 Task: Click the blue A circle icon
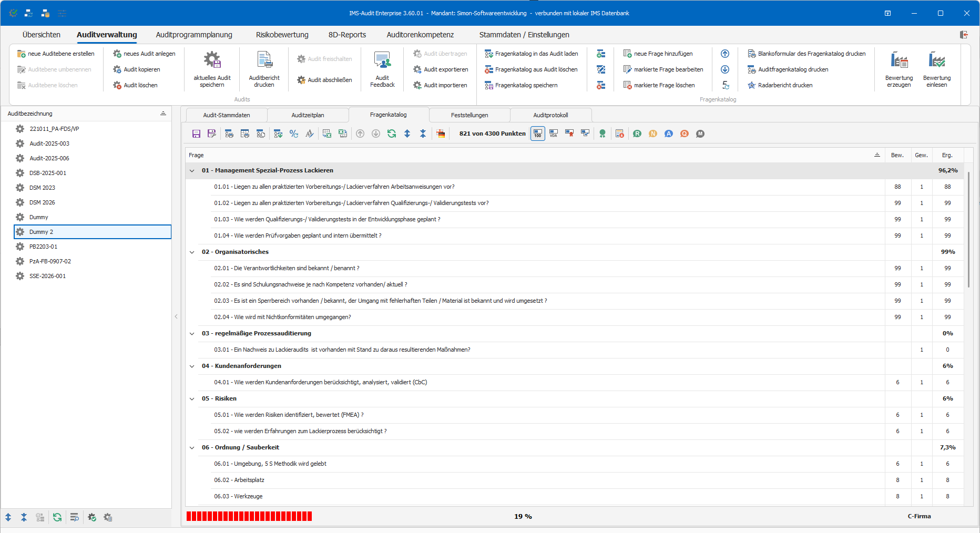coord(669,134)
